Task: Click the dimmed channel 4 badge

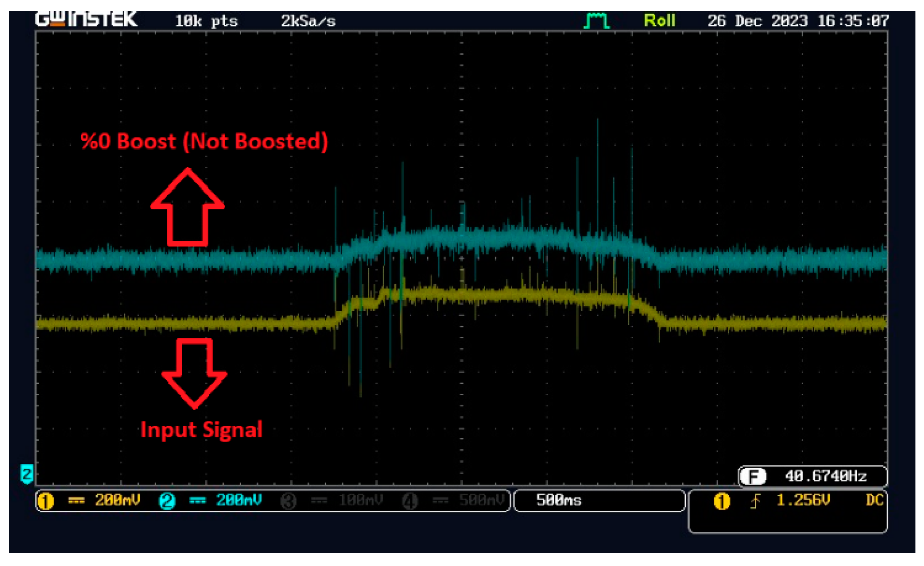Action: point(410,501)
